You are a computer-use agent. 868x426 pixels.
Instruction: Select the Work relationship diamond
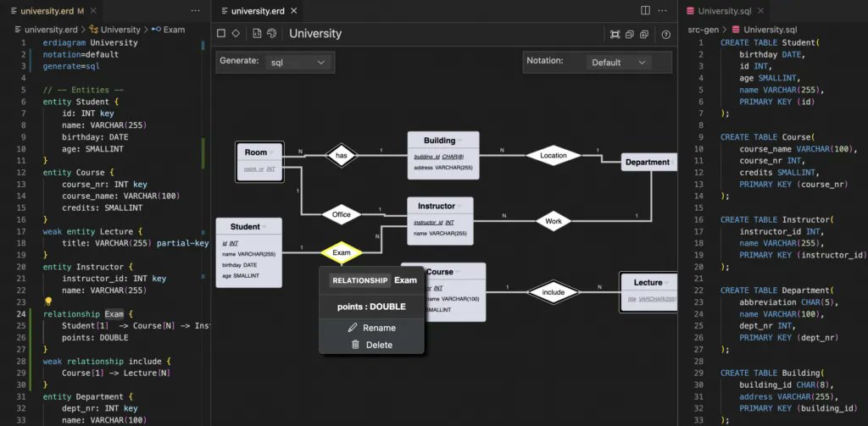point(553,221)
